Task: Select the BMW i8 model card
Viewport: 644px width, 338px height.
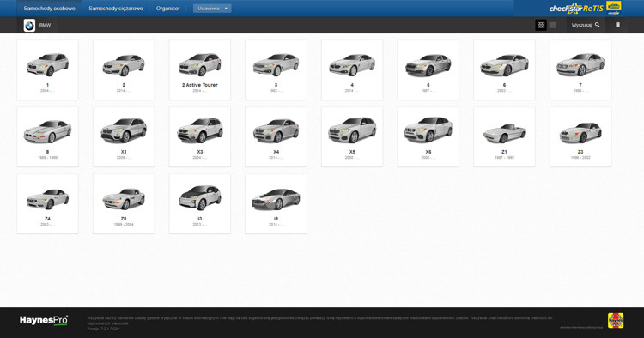Action: (276, 204)
